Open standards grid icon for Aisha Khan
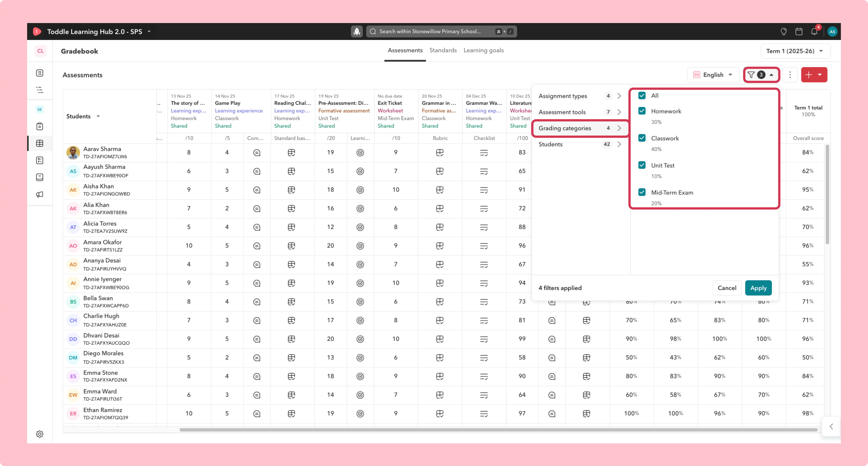 coord(291,190)
